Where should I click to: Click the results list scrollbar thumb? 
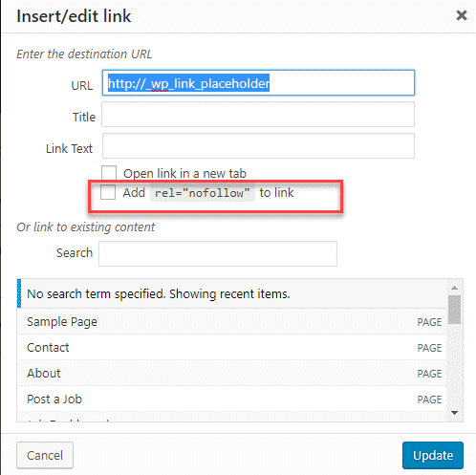pos(455,310)
